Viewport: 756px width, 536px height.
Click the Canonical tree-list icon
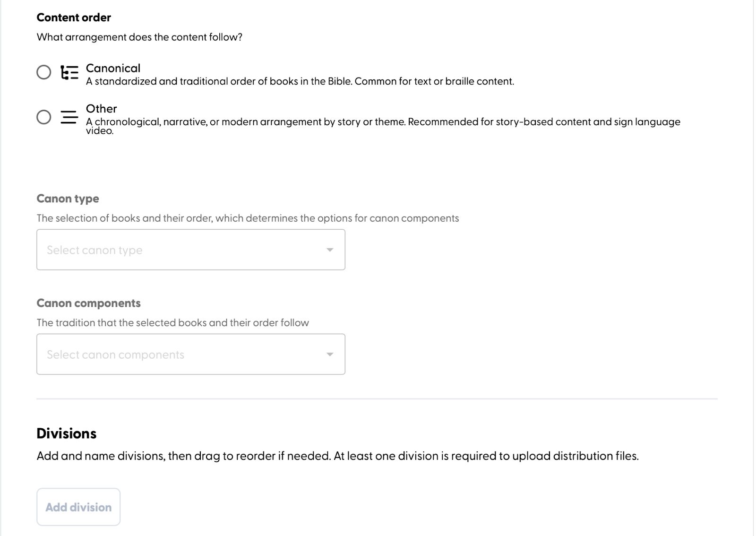69,72
